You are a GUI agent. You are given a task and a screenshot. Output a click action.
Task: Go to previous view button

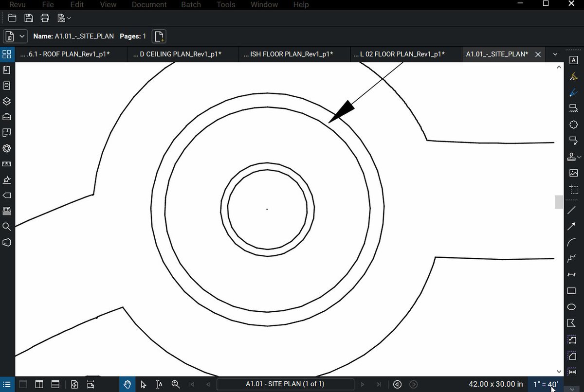pos(397,384)
